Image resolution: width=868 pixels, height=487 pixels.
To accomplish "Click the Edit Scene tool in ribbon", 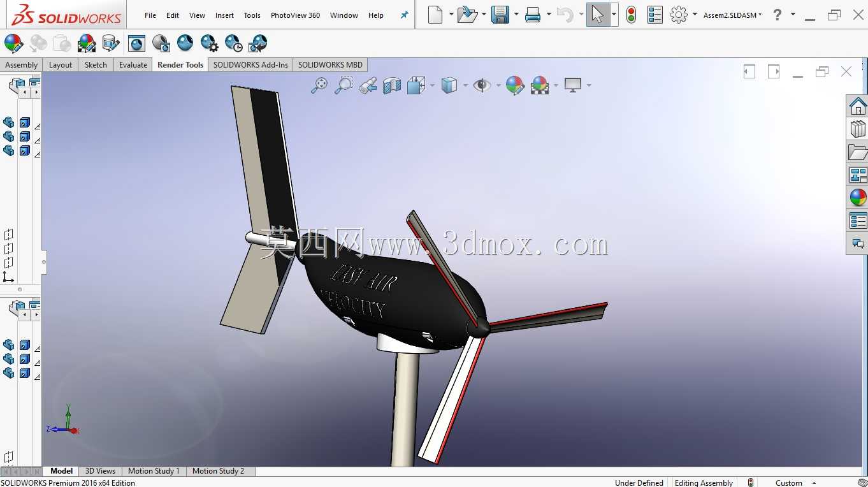I will 87,43.
